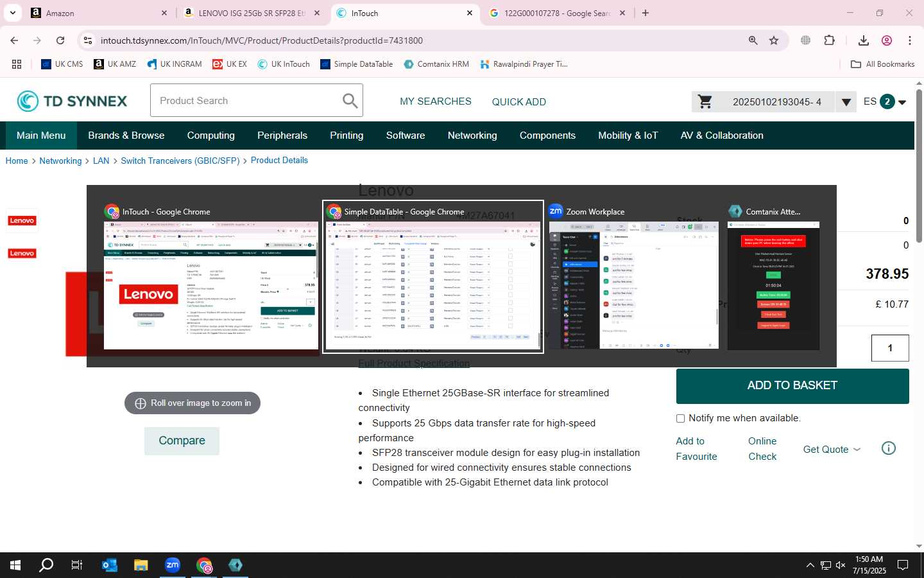Open a new browser tab
924x578 pixels.
tap(646, 13)
